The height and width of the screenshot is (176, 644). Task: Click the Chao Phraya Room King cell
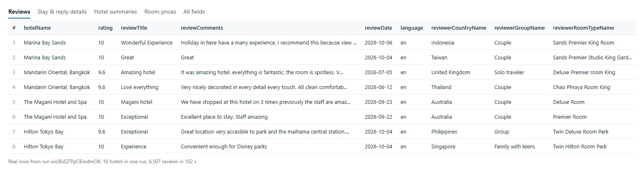pyautogui.click(x=582, y=87)
